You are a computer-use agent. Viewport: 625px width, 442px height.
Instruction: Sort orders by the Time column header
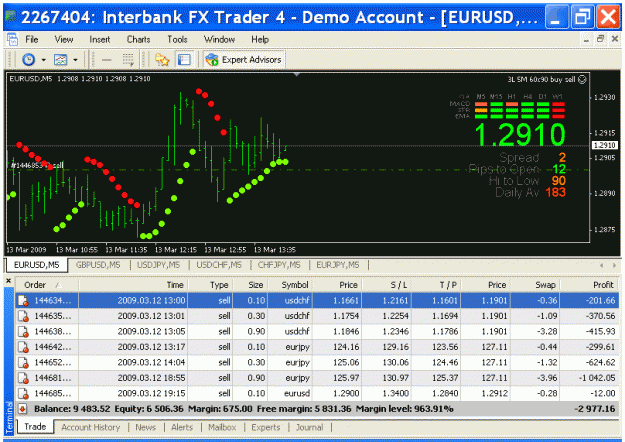coord(133,285)
